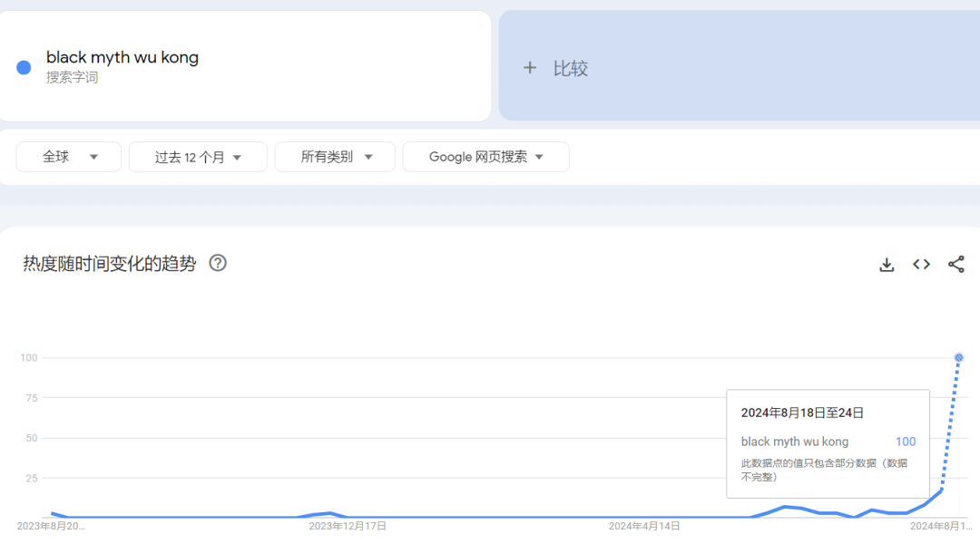Click the 比较 compare button
Viewport: 980px width, 544px height.
pos(739,65)
